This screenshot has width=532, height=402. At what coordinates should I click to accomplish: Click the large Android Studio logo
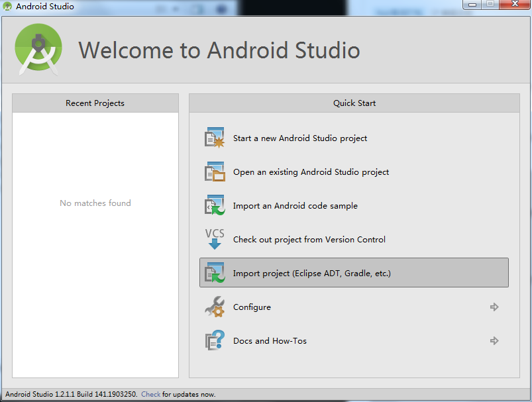(x=38, y=49)
